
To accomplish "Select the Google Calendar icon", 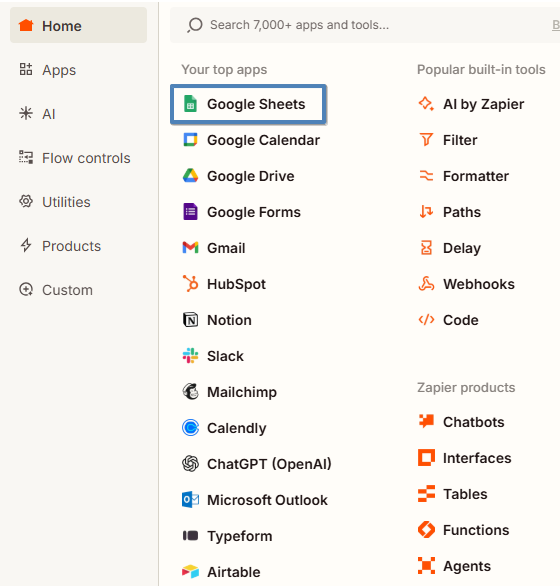I will pyautogui.click(x=190, y=140).
